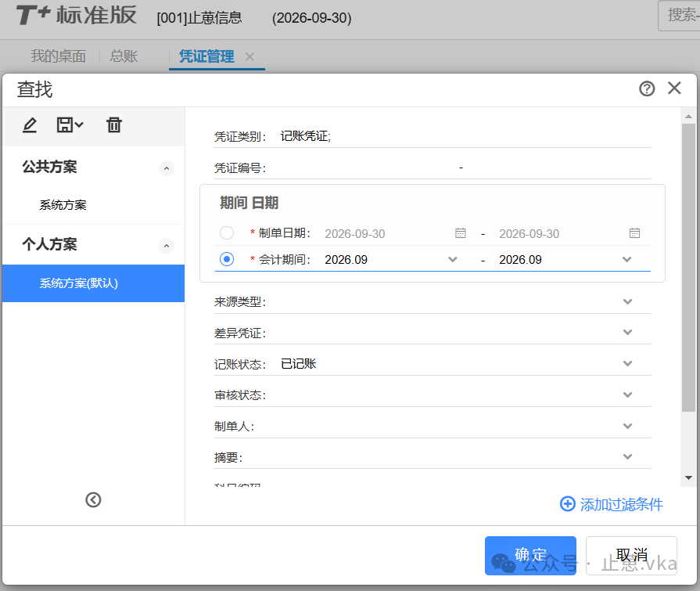Open the 会计期间 start period dropdown
The height and width of the screenshot is (591, 700).
[x=453, y=260]
